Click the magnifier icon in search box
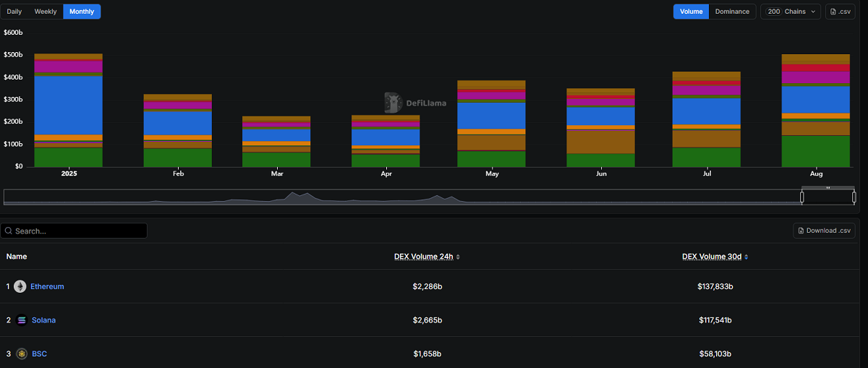The height and width of the screenshot is (368, 868). pyautogui.click(x=9, y=231)
